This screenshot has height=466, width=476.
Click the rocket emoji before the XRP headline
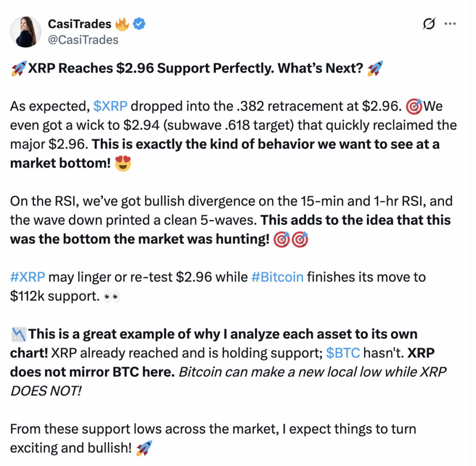pyautogui.click(x=19, y=68)
